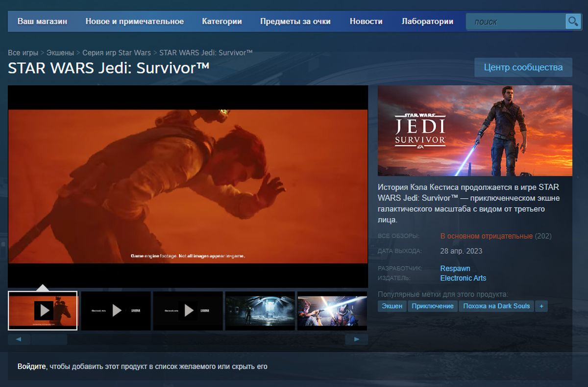This screenshot has height=387, width=588.
Task: Click the Game engine footage caption
Action: coord(188,256)
